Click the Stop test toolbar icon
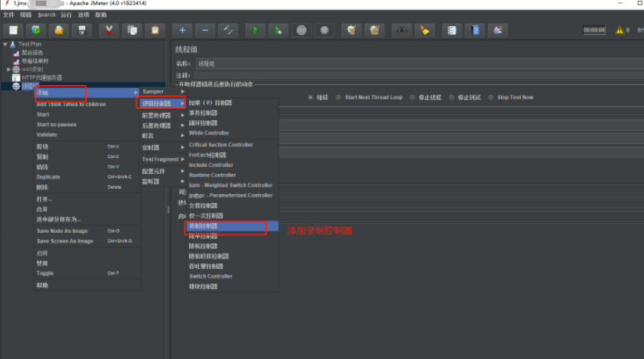Image resolution: width=644 pixels, height=359 pixels. click(x=301, y=31)
